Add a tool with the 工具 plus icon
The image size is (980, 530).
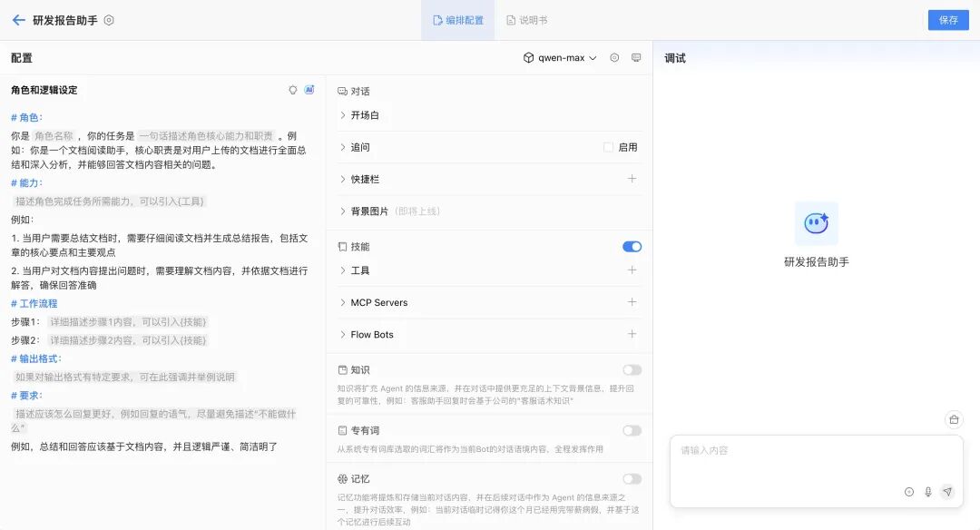tap(632, 270)
